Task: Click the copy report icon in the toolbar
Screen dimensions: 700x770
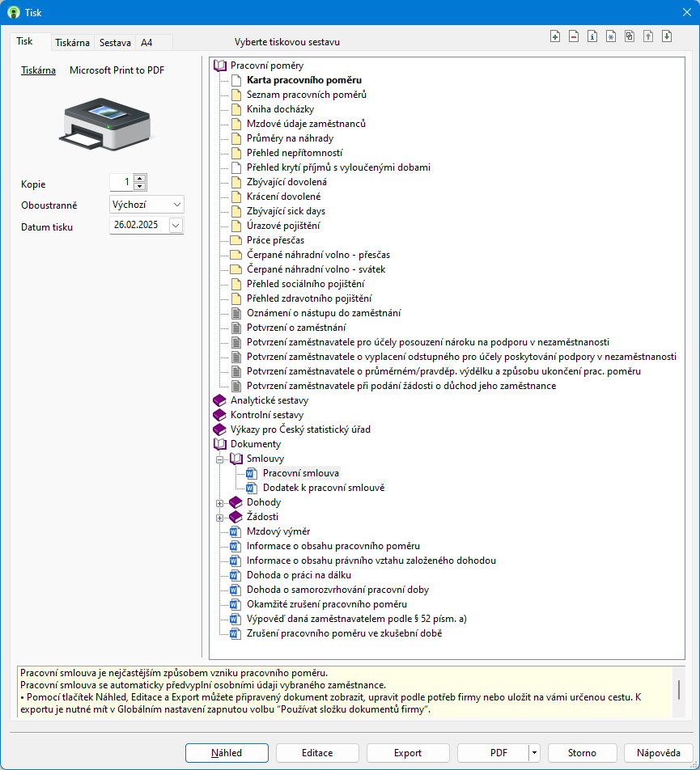Action: click(630, 36)
